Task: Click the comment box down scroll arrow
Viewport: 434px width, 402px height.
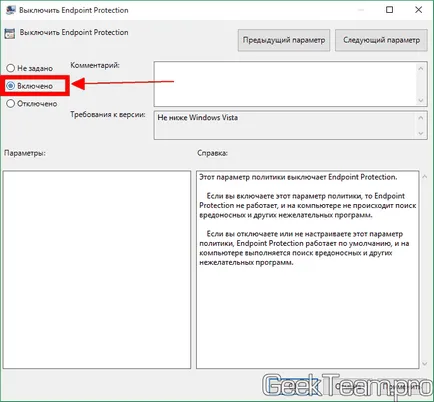Action: [x=421, y=100]
